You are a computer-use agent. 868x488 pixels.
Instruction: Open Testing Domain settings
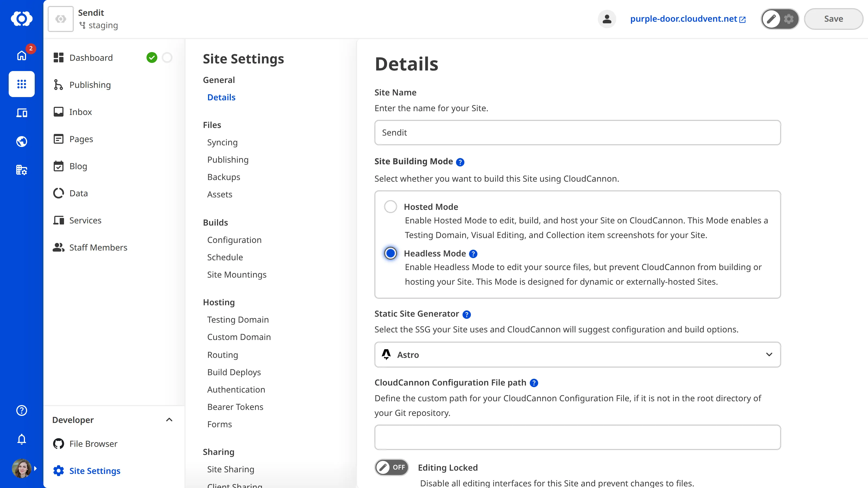238,320
